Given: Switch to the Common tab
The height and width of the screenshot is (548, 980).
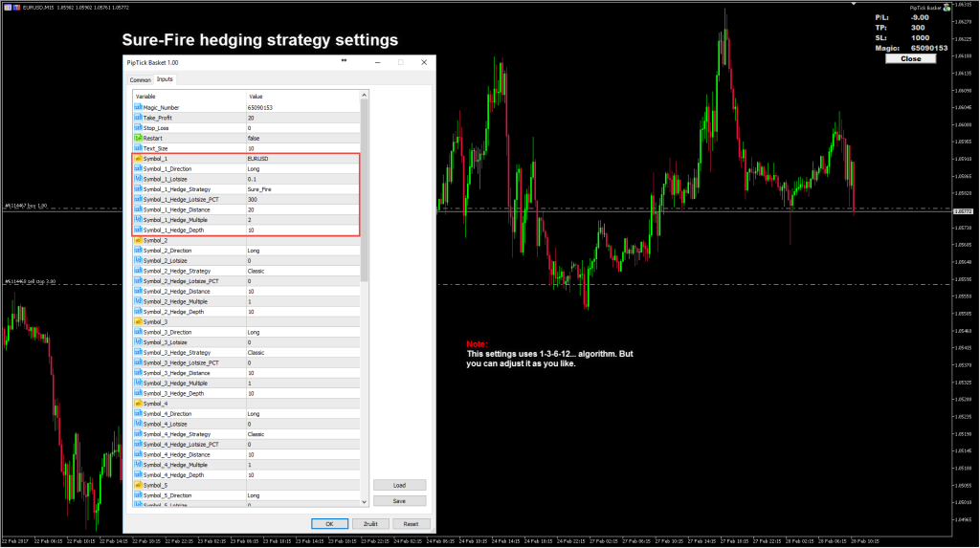Looking at the screenshot, I should pos(140,80).
